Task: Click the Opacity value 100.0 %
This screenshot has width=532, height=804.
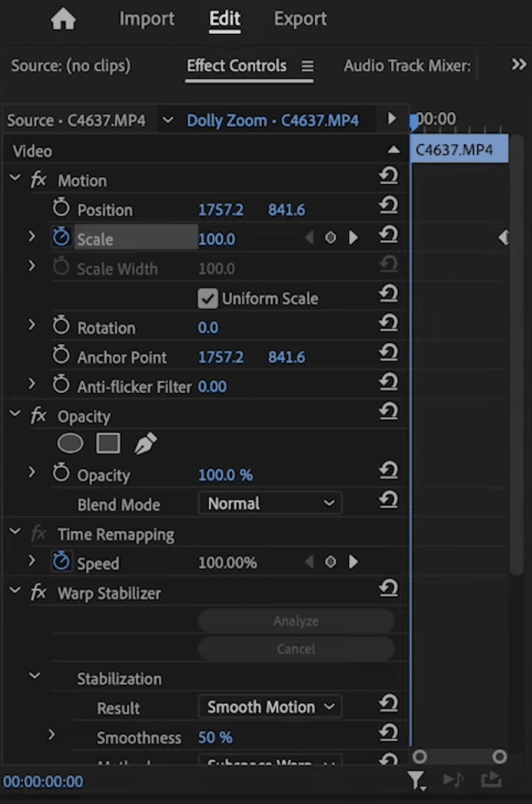Action: [225, 475]
